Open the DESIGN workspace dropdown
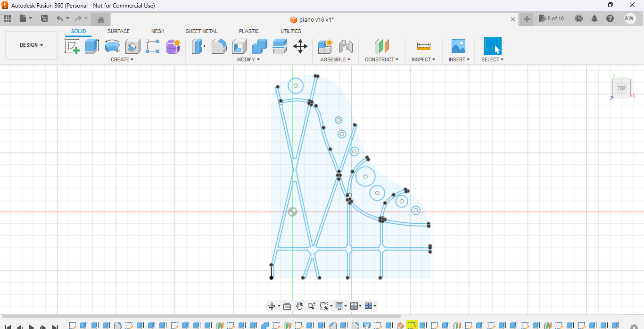The width and height of the screenshot is (644, 329). point(31,45)
